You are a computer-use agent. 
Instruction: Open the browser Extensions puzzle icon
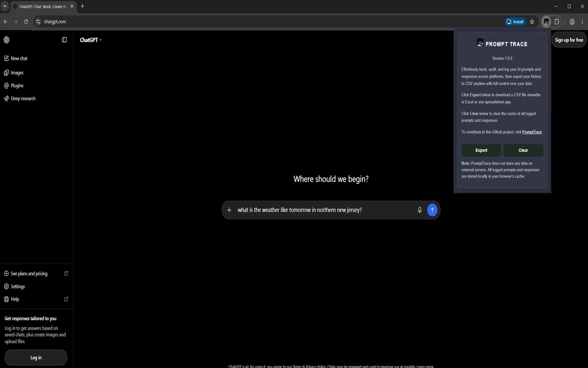[557, 22]
